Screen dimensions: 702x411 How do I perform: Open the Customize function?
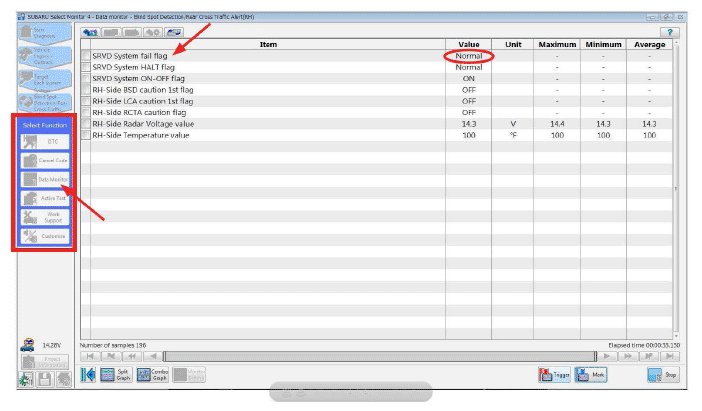tap(41, 235)
